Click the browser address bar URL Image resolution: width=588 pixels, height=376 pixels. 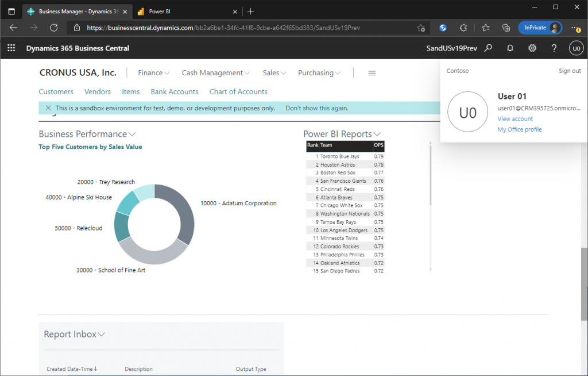tap(223, 28)
